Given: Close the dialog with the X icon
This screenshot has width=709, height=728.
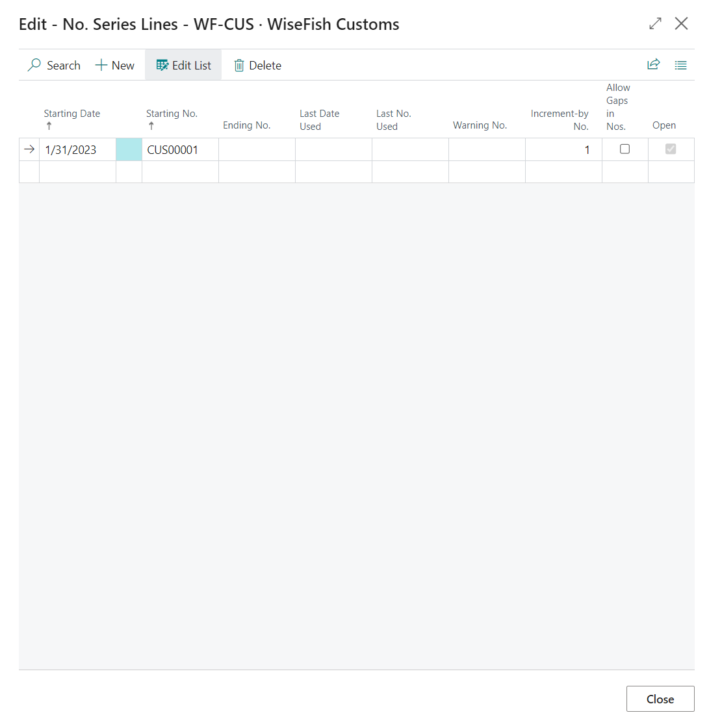Looking at the screenshot, I should pos(681,24).
